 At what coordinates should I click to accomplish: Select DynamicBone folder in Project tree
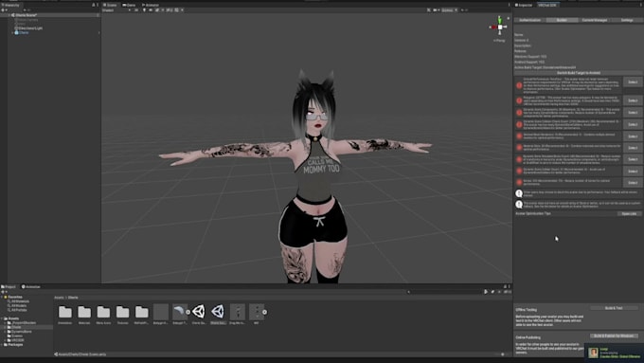[x=20, y=332]
